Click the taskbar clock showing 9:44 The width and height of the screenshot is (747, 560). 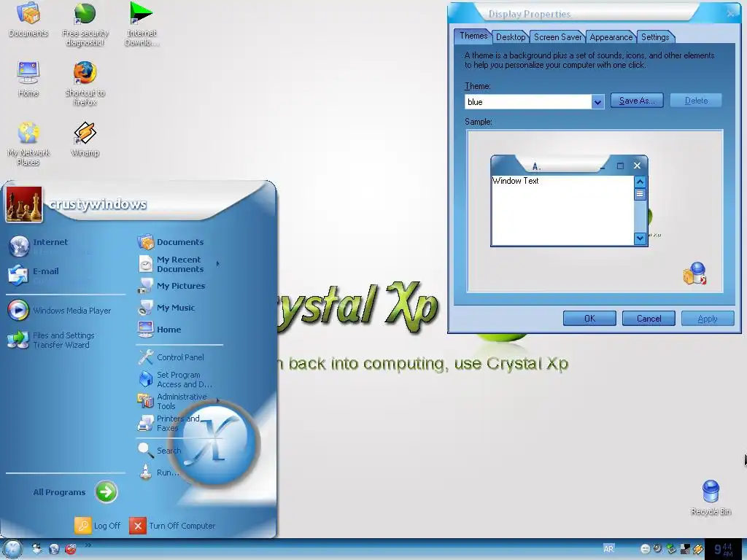coord(723,549)
